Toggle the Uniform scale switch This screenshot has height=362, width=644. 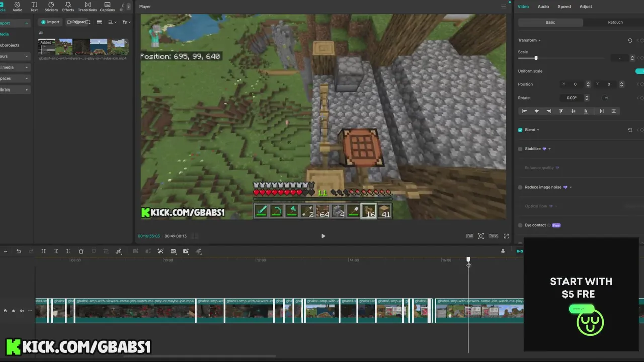pos(639,71)
